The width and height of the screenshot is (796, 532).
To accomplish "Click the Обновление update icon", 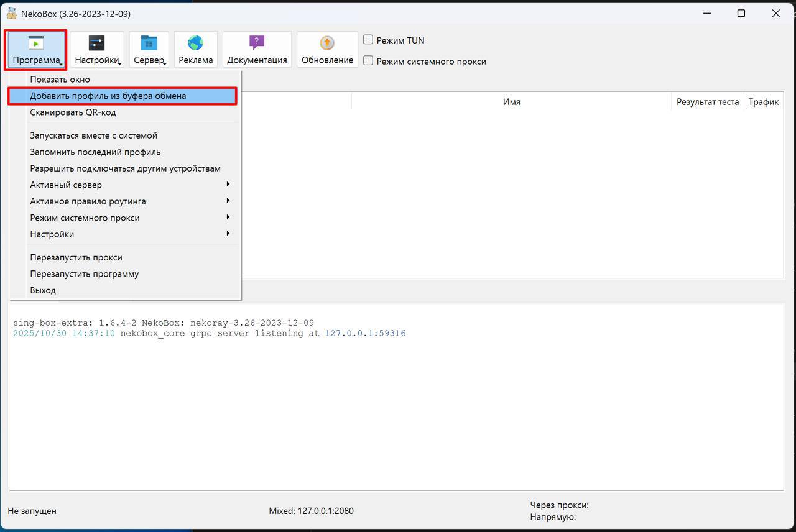I will pyautogui.click(x=327, y=44).
